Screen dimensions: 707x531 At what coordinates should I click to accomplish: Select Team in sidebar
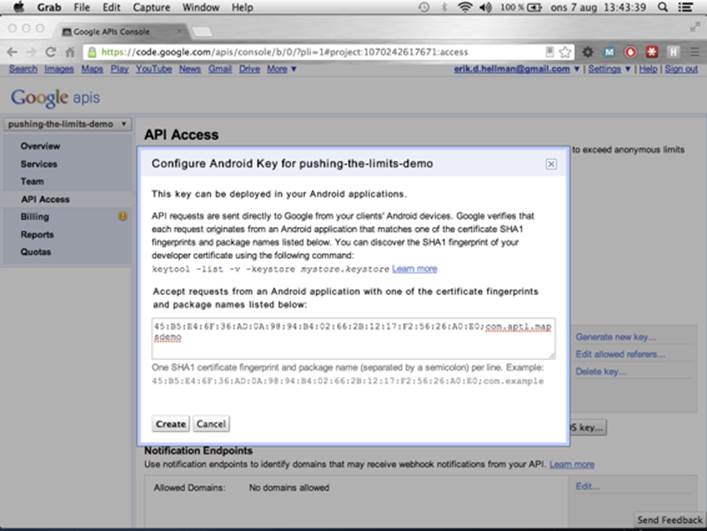(32, 181)
